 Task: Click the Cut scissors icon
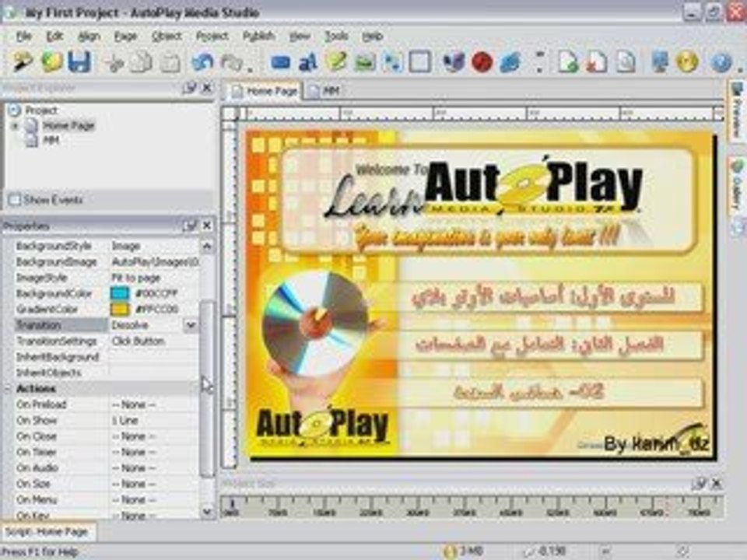(114, 62)
